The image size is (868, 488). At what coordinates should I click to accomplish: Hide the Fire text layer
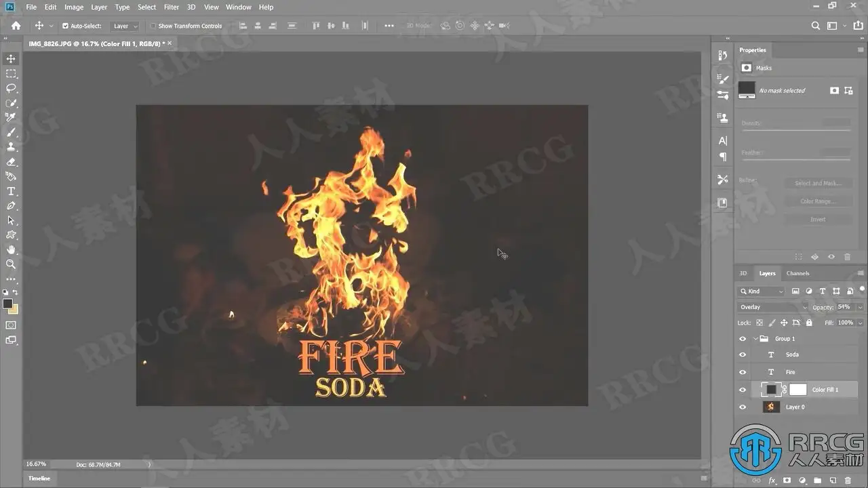coord(743,372)
